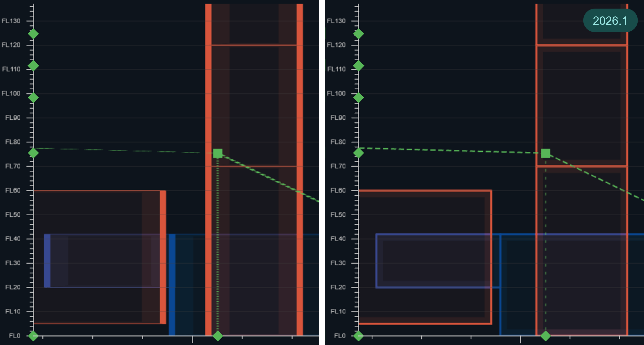This screenshot has width=644, height=345.
Task: Click the green square waypoint in left profile
Action: [218, 153]
